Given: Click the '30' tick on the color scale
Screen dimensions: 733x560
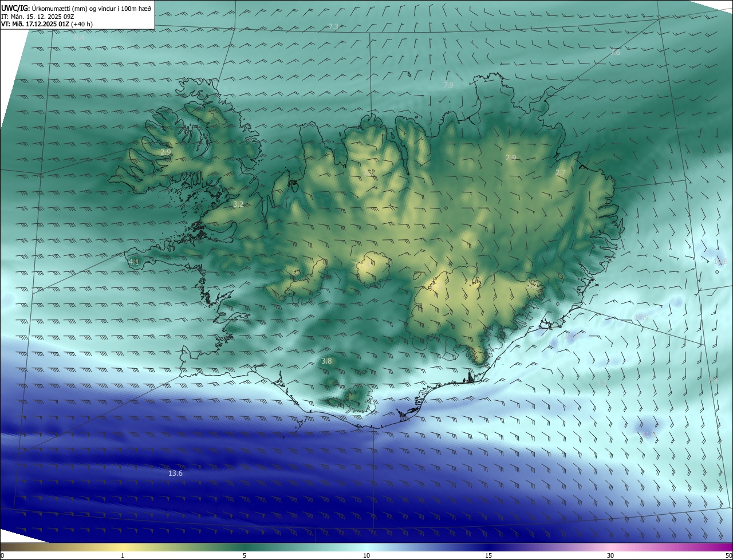Looking at the screenshot, I should coord(610,555).
